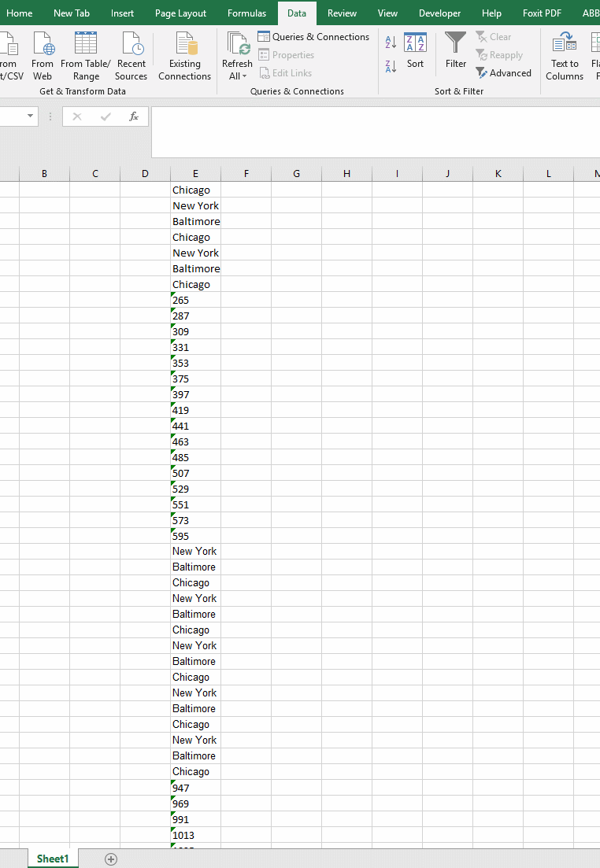Select column C header

(94, 174)
